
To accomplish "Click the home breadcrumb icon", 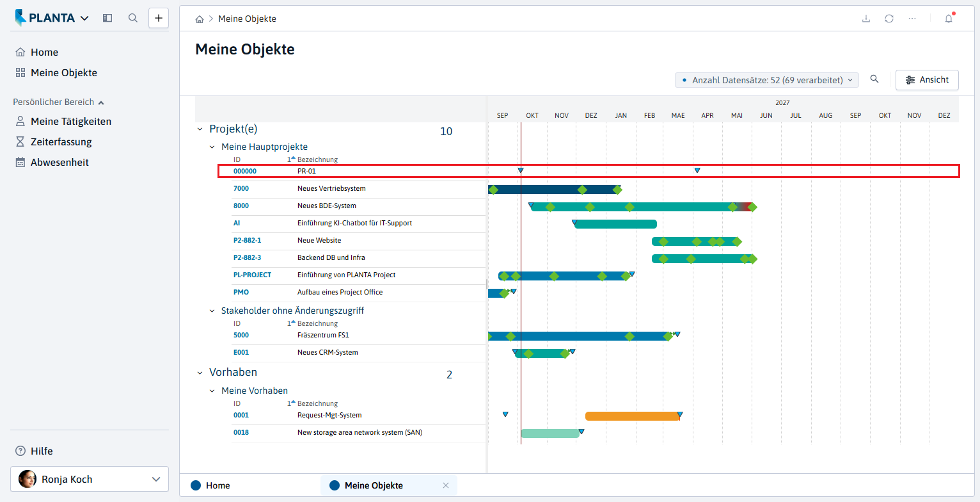I will pos(200,19).
